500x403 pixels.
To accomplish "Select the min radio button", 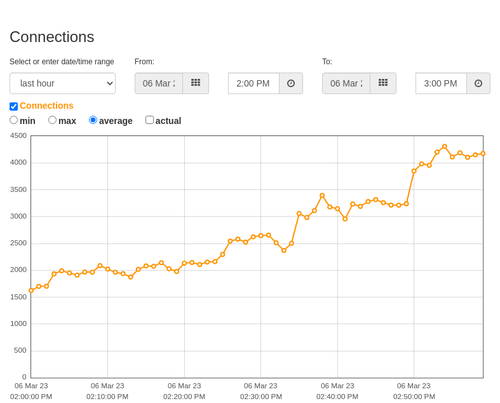I will tap(14, 120).
